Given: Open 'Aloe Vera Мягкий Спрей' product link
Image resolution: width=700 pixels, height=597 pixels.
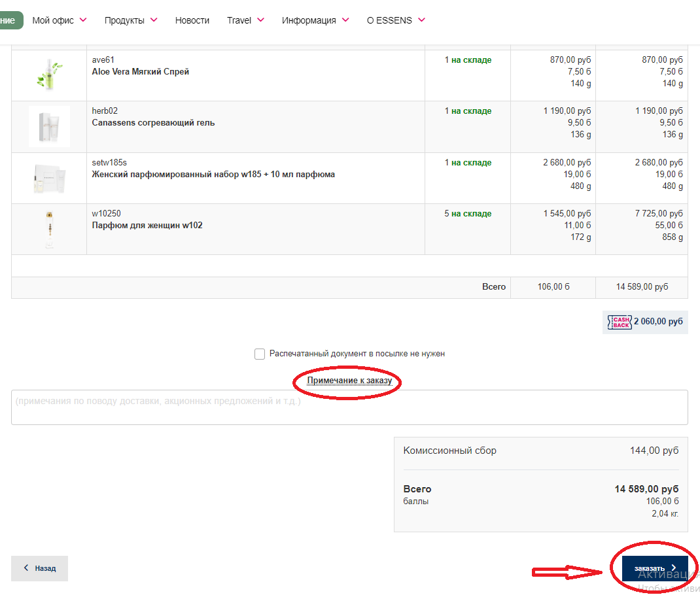Looking at the screenshot, I should point(141,72).
